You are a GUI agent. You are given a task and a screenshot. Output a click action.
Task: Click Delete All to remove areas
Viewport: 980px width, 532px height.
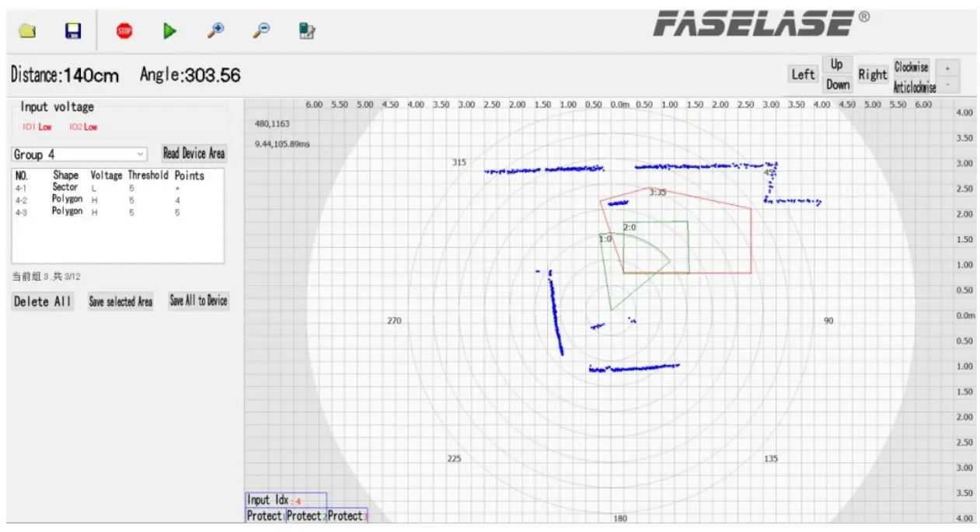(42, 301)
